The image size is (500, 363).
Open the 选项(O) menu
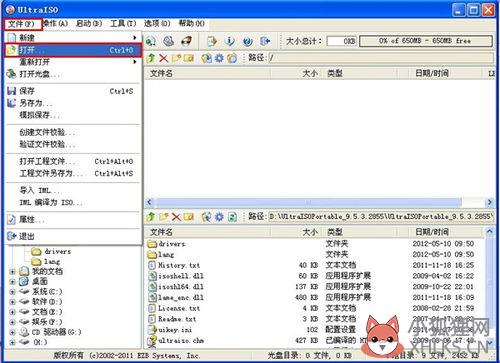(x=157, y=23)
